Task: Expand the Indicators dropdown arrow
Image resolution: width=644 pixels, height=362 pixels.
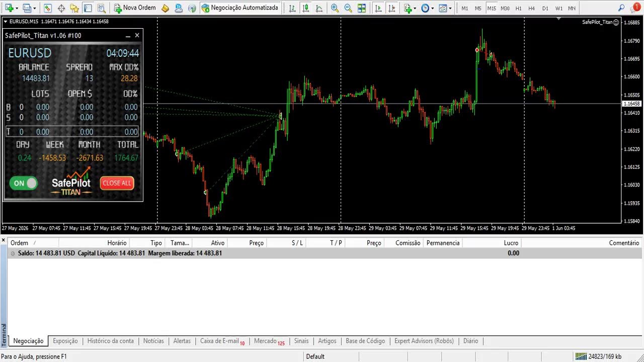Action: click(415, 9)
